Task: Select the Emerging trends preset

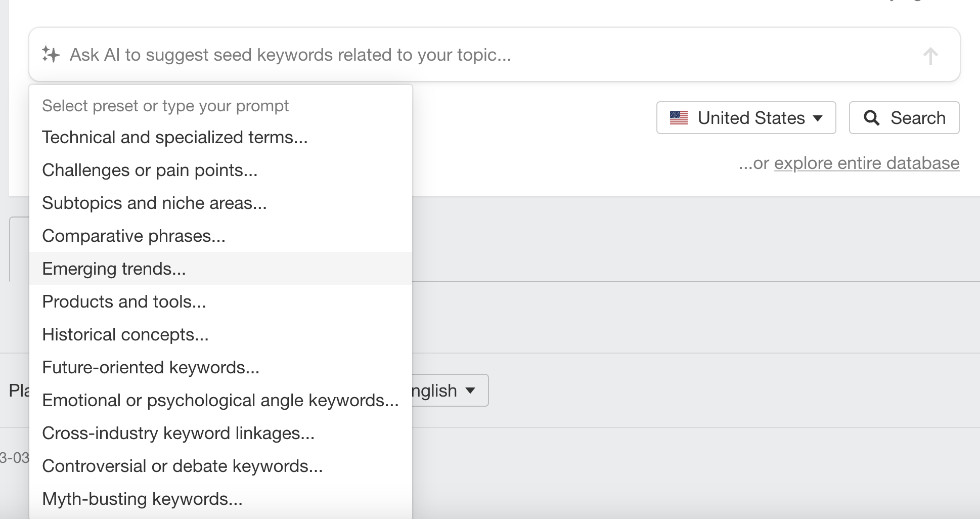Action: coord(114,269)
